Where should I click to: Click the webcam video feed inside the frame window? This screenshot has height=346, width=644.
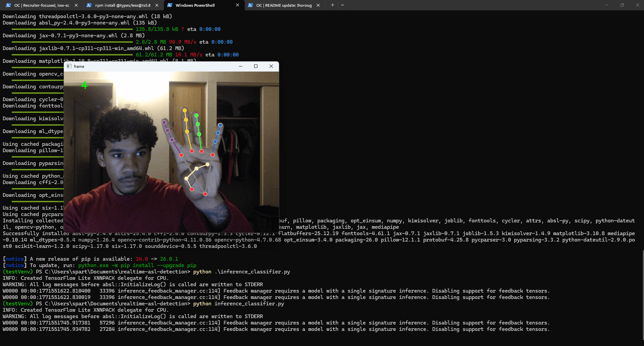point(171,151)
